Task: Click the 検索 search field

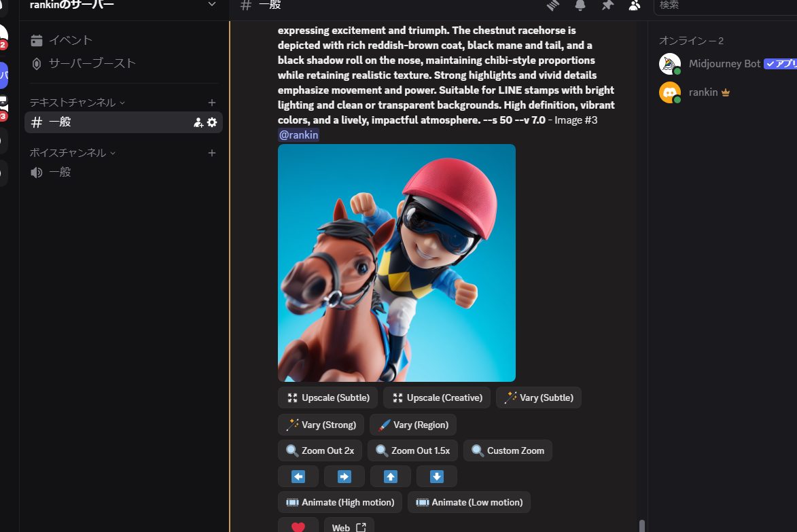Action: 724,5
